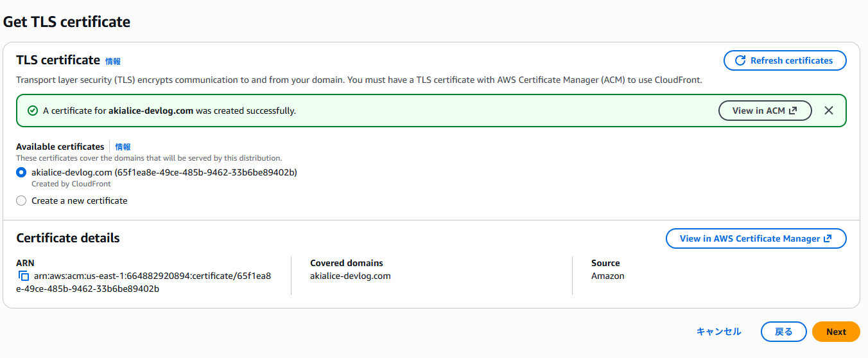Click the Certificate details heading
The image size is (868, 358).
68,238
